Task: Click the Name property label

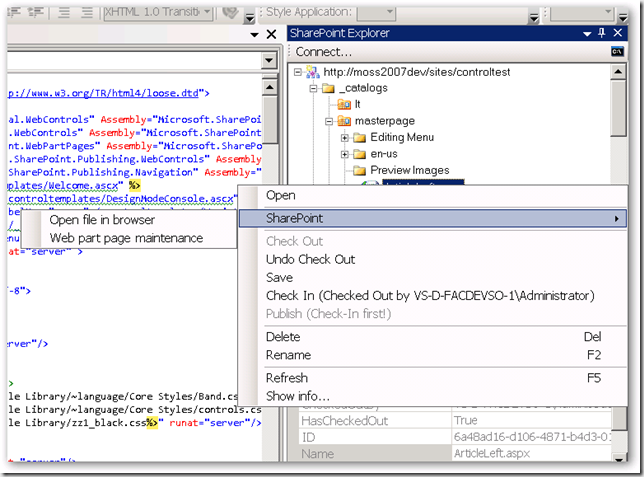Action: 317,454
